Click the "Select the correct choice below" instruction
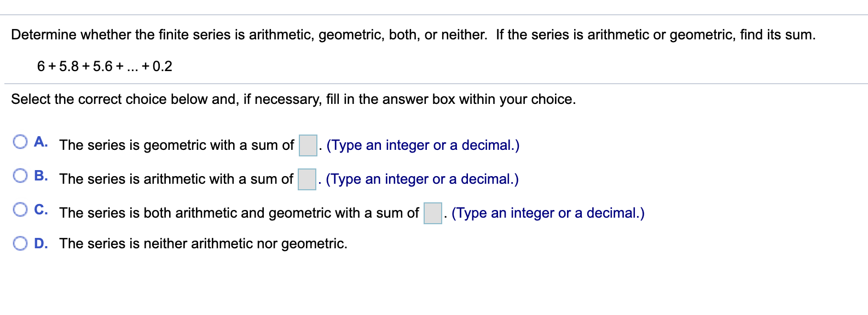The width and height of the screenshot is (868, 315). [x=293, y=100]
